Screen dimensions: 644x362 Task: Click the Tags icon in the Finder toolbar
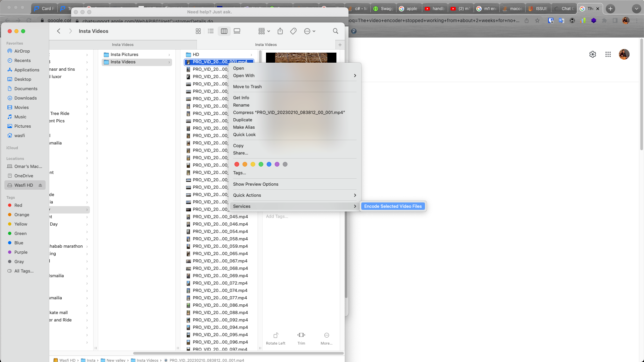pos(293,31)
